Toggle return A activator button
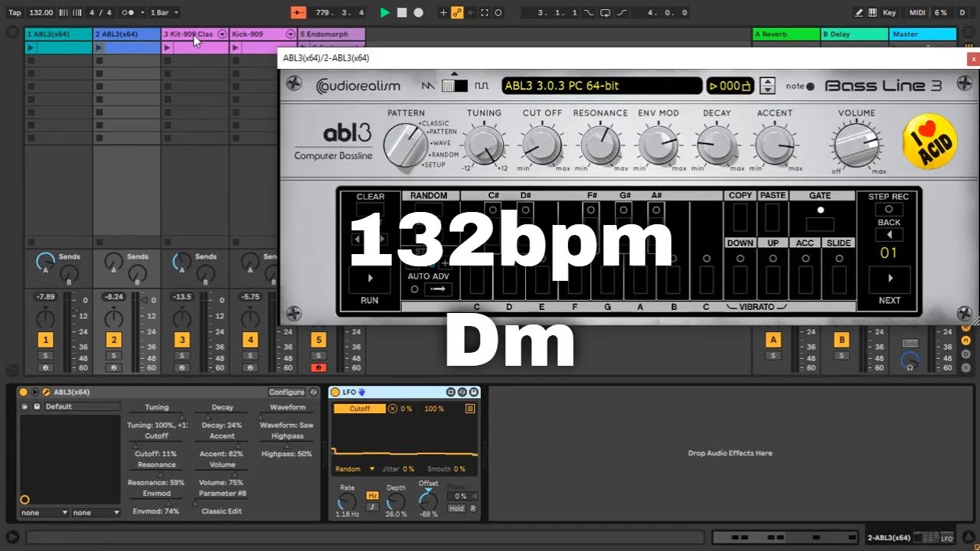Image resolution: width=980 pixels, height=551 pixels. point(773,340)
